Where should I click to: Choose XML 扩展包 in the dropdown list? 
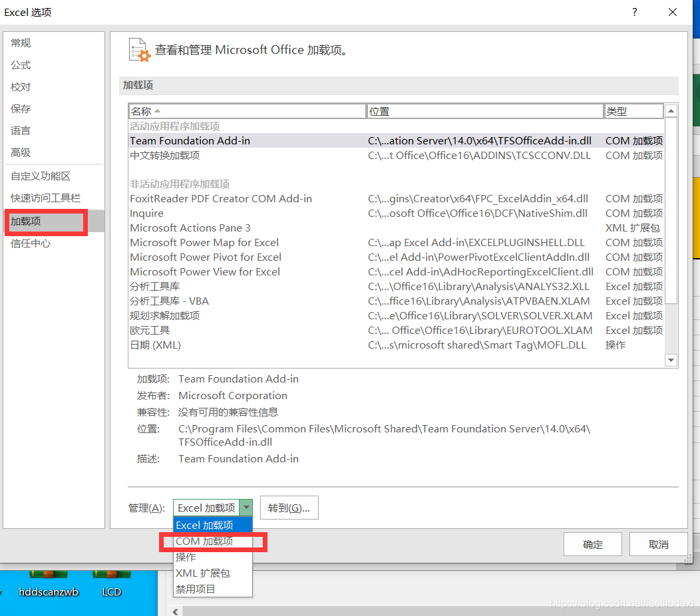[x=213, y=573]
